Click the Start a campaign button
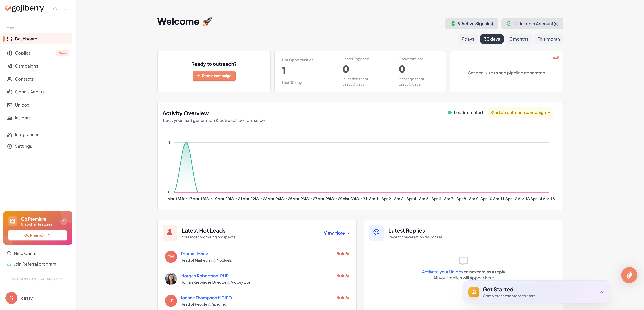 [x=214, y=76]
